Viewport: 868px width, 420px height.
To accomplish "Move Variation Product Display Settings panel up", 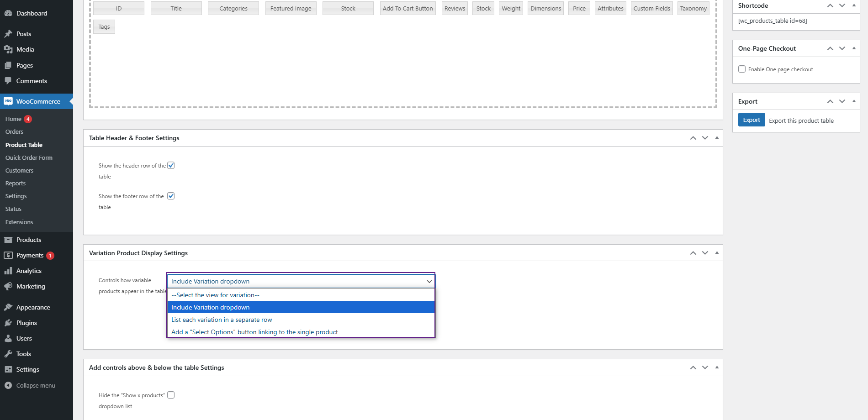I will coord(693,253).
